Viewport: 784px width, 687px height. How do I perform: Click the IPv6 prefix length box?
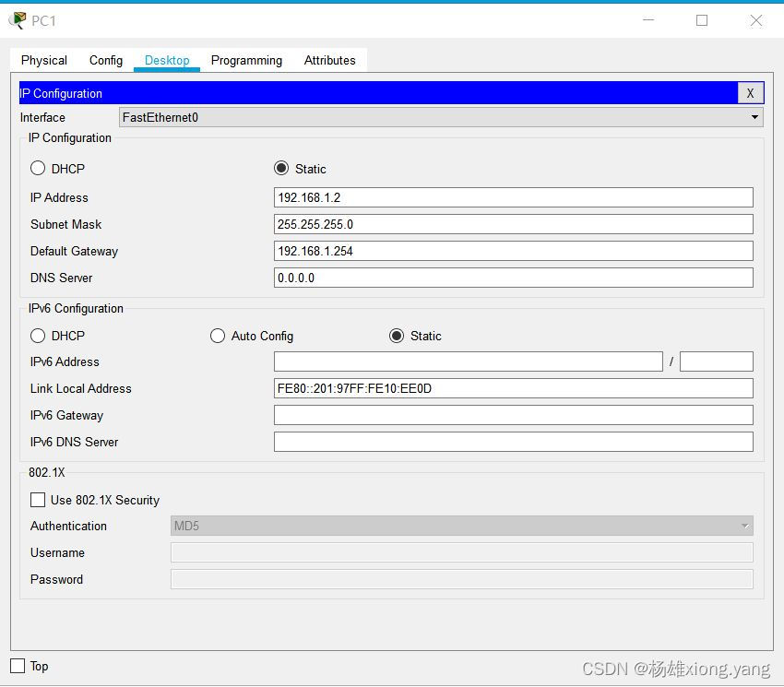(716, 361)
